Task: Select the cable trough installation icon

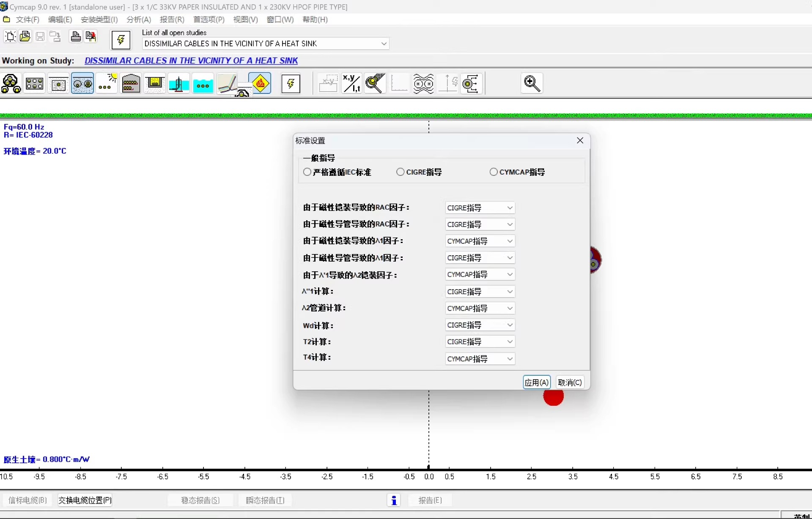Action: point(155,84)
